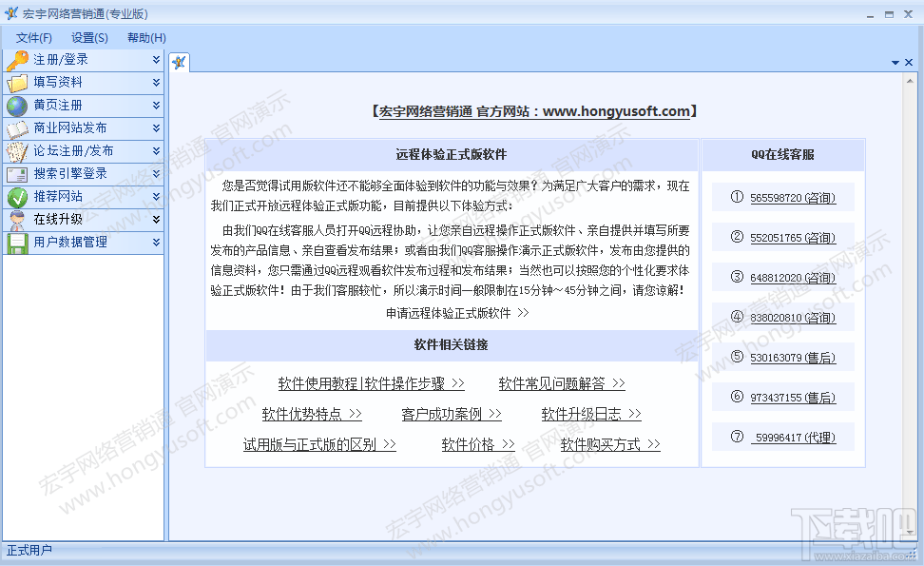Image resolution: width=924 pixels, height=566 pixels.
Task: Contact QQ 565598720 (咨询)
Action: pos(793,198)
